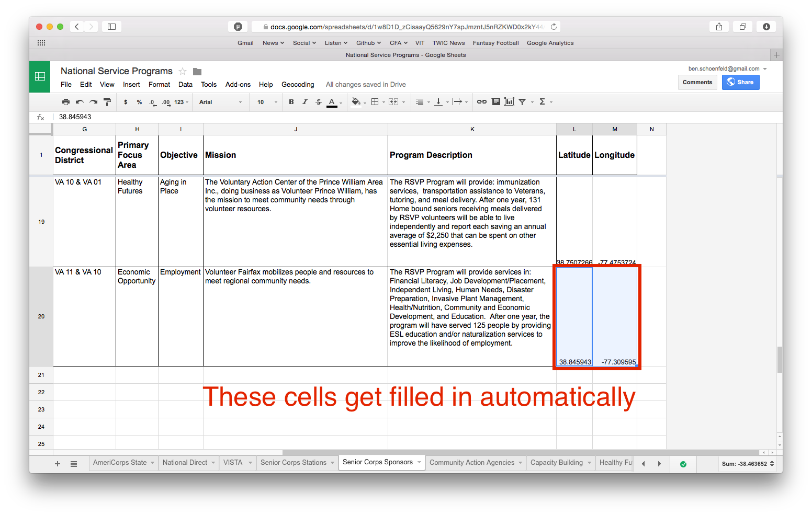Open the Fantasy Football bookmark
Screen dimensions: 812x515
pyautogui.click(x=496, y=43)
